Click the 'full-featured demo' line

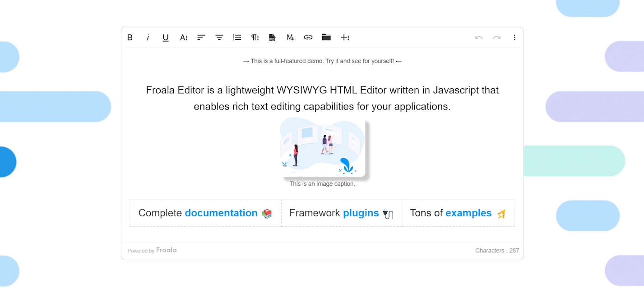tap(322, 61)
